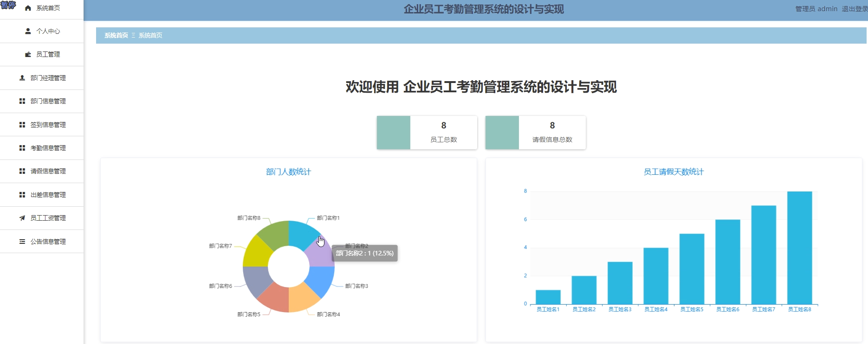The image size is (868, 344).
Task: Click the second 系统首页 breadcrumb item
Action: pos(150,35)
